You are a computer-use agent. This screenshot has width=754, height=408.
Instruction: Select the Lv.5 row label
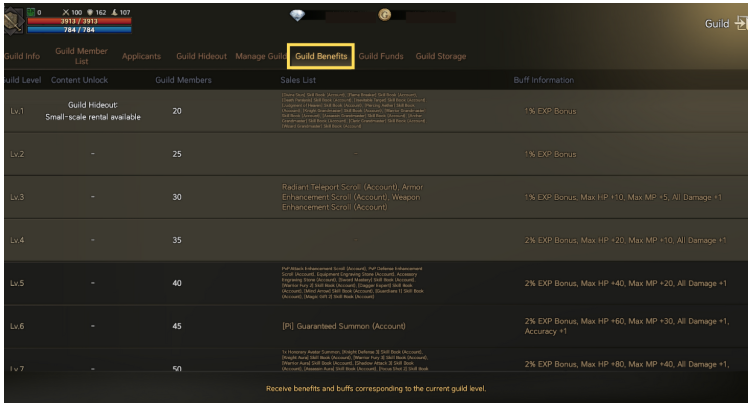pyautogui.click(x=17, y=283)
